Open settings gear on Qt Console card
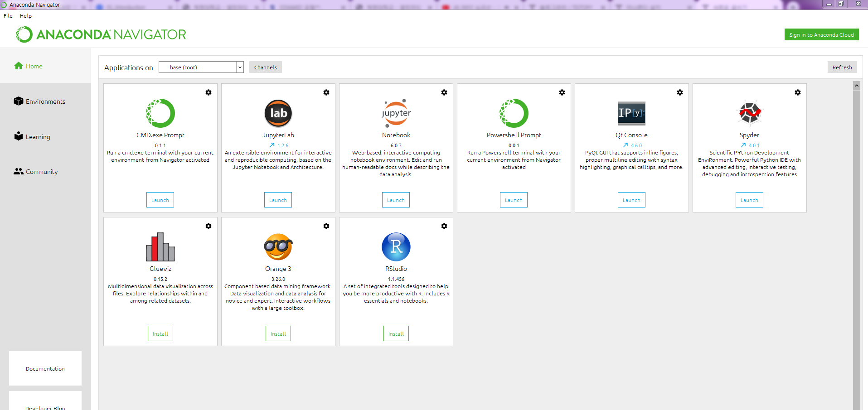 click(680, 92)
